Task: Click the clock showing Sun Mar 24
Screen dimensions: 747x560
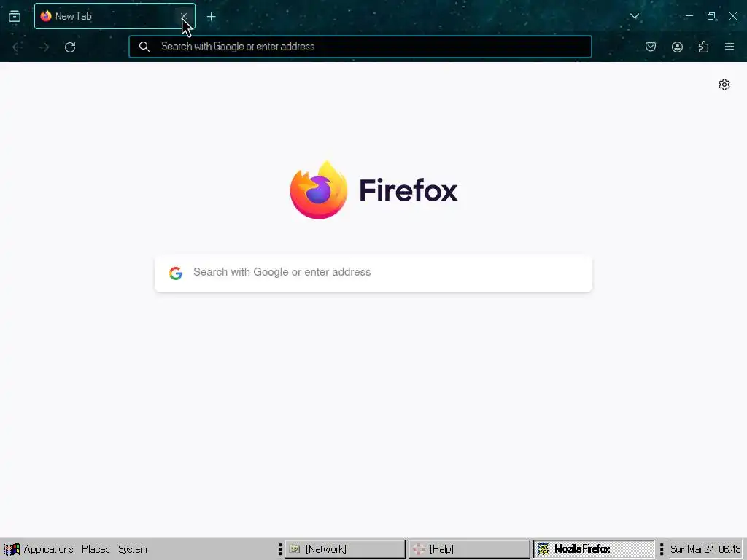Action: (x=705, y=549)
